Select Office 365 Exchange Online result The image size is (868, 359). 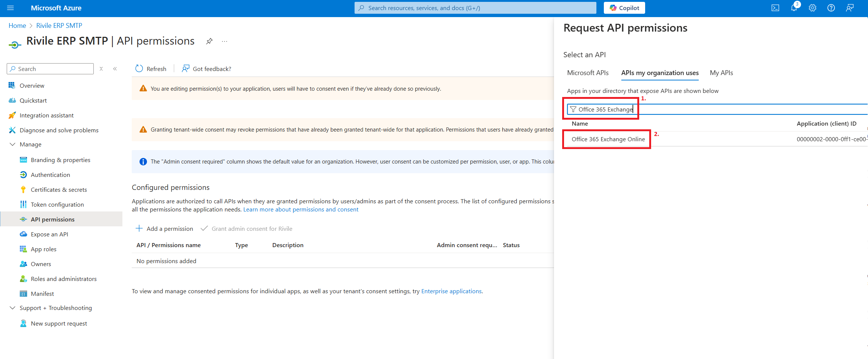[608, 139]
